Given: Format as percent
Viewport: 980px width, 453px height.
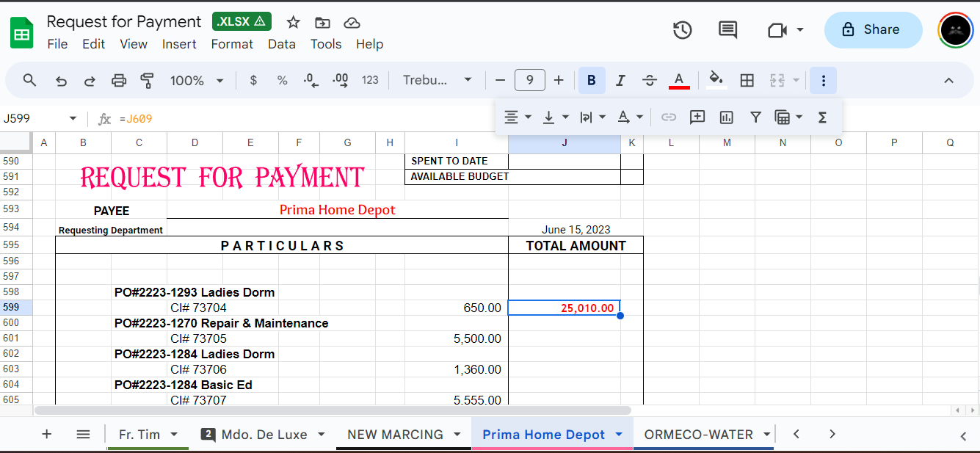Looking at the screenshot, I should click(x=282, y=81).
